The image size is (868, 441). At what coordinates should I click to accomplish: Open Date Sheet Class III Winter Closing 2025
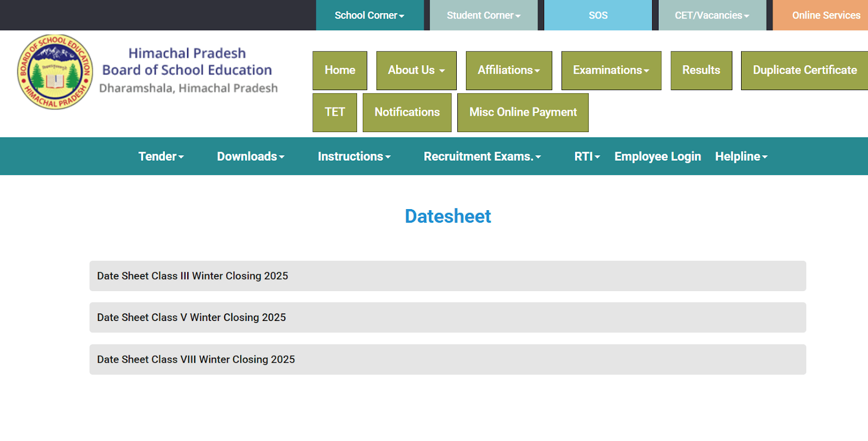(193, 276)
